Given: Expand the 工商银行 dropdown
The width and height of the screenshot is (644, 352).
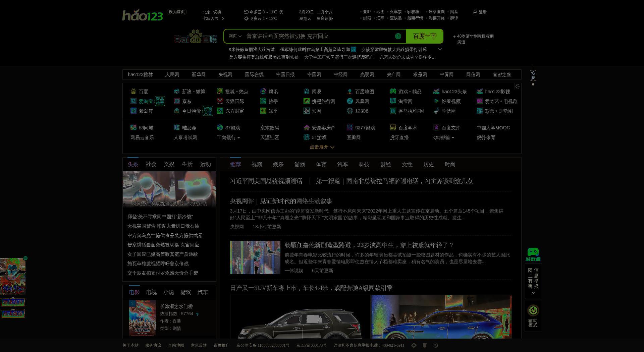Looking at the screenshot, I should click(238, 137).
